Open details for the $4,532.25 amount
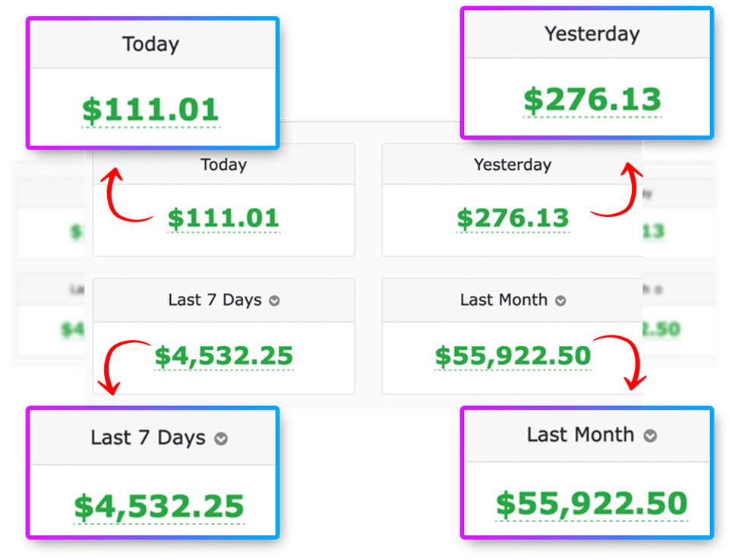729x560 pixels. tap(224, 355)
